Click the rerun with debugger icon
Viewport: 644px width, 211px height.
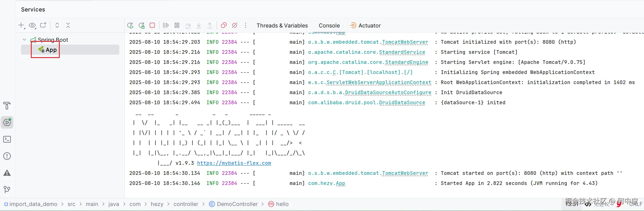pyautogui.click(x=142, y=25)
